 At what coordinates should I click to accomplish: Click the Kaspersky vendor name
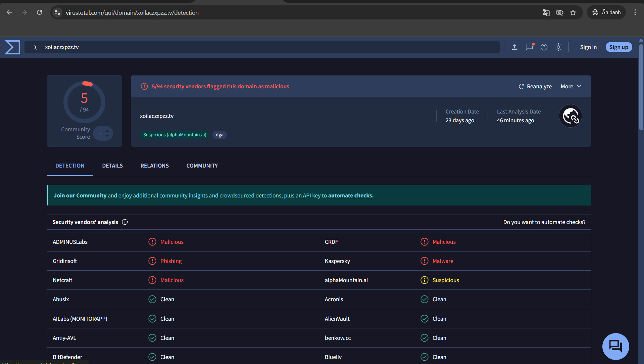(x=337, y=261)
